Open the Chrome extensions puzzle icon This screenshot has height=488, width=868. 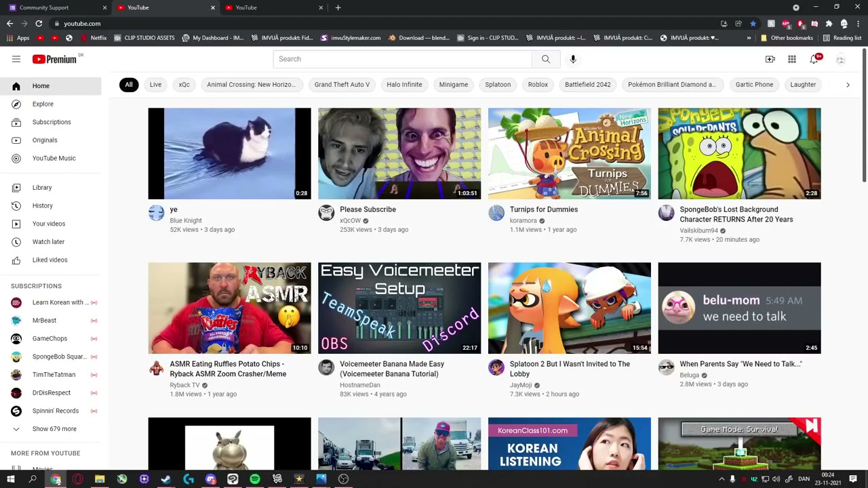pos(829,24)
